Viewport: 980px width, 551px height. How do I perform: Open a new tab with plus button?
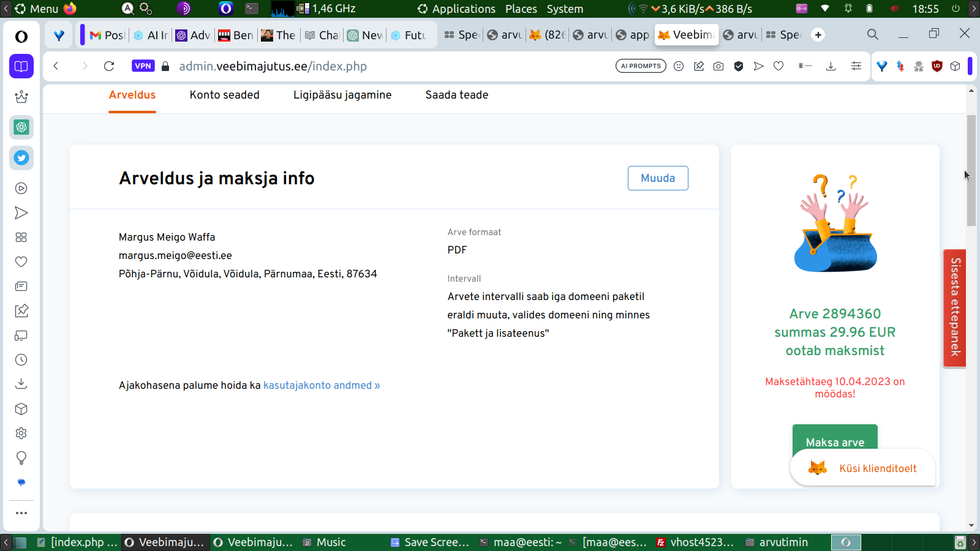click(818, 35)
